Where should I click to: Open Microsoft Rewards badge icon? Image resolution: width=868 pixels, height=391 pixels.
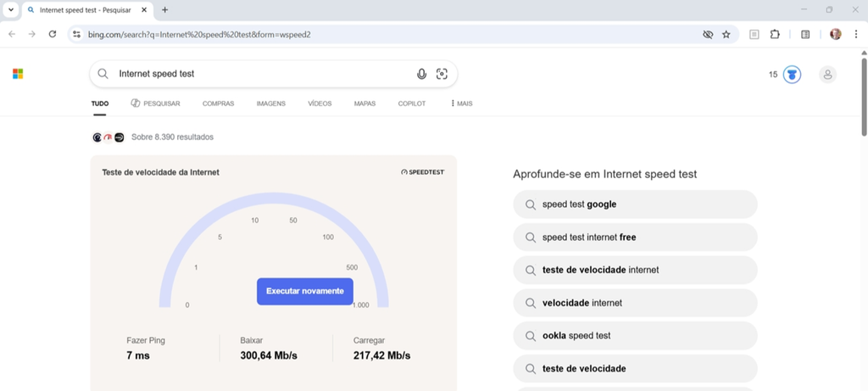click(793, 74)
